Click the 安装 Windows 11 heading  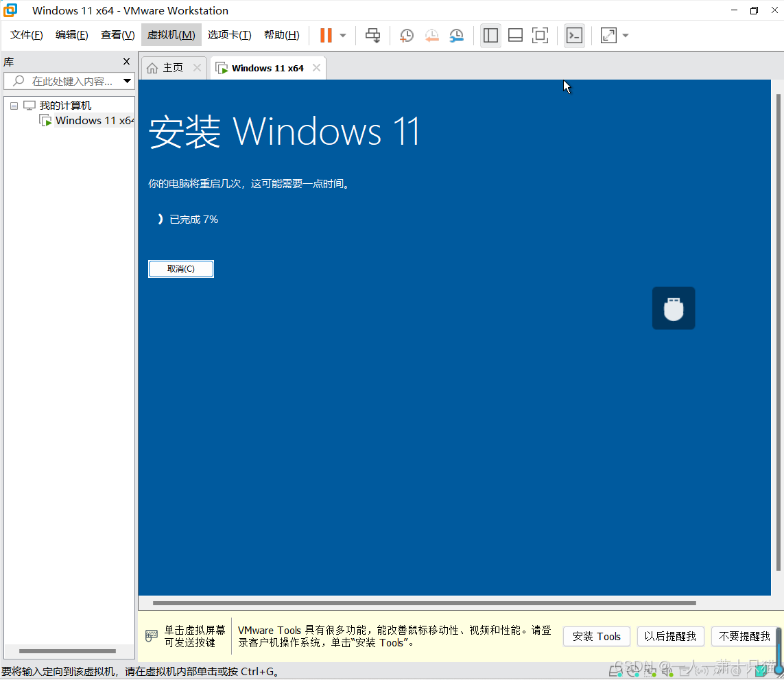(x=284, y=132)
